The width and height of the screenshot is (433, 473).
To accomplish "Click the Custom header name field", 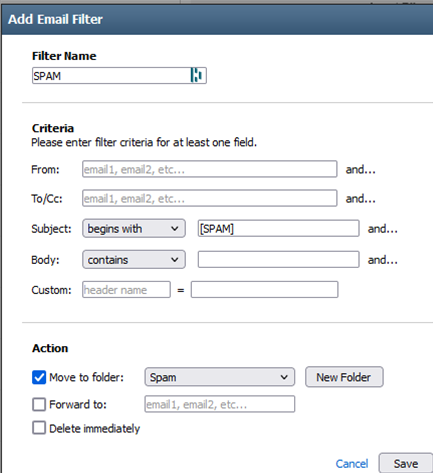I will pyautogui.click(x=126, y=290).
